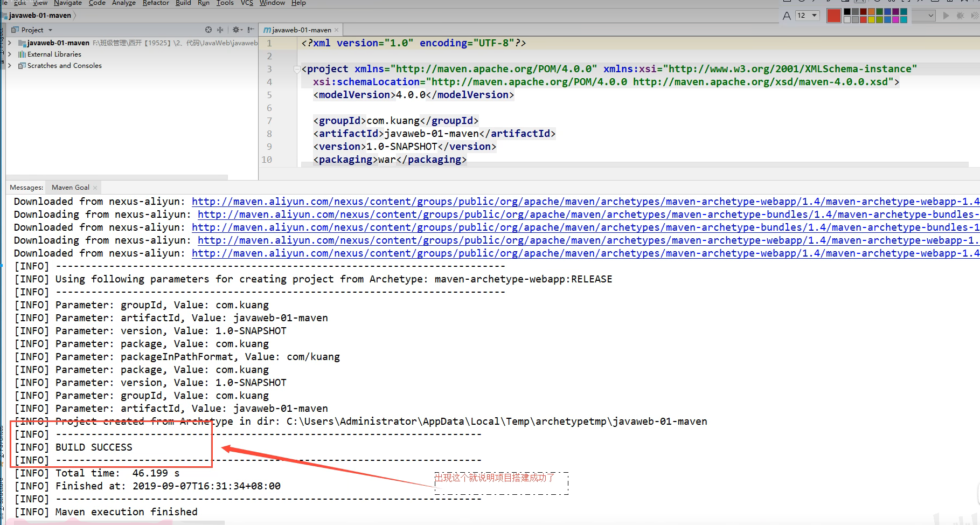980x525 pixels.
Task: Click the groupId com.kuang line in editor
Action: pos(396,121)
